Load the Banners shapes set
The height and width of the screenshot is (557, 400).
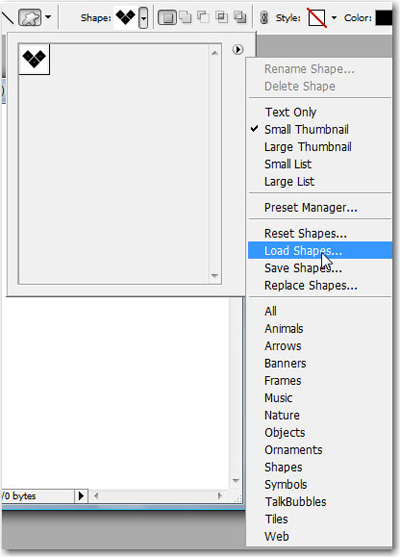285,363
